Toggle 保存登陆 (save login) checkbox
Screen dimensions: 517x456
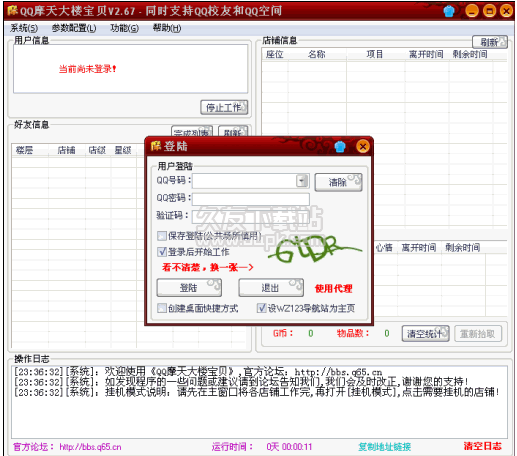(162, 236)
